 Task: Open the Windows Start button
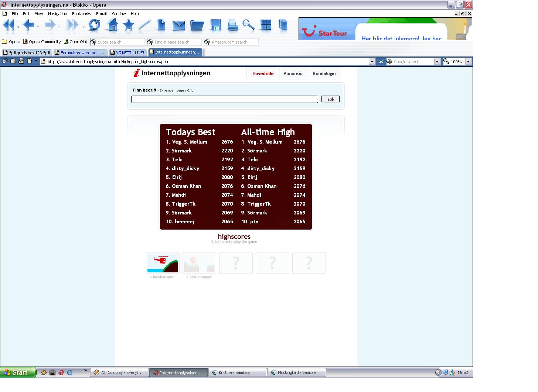(x=18, y=372)
